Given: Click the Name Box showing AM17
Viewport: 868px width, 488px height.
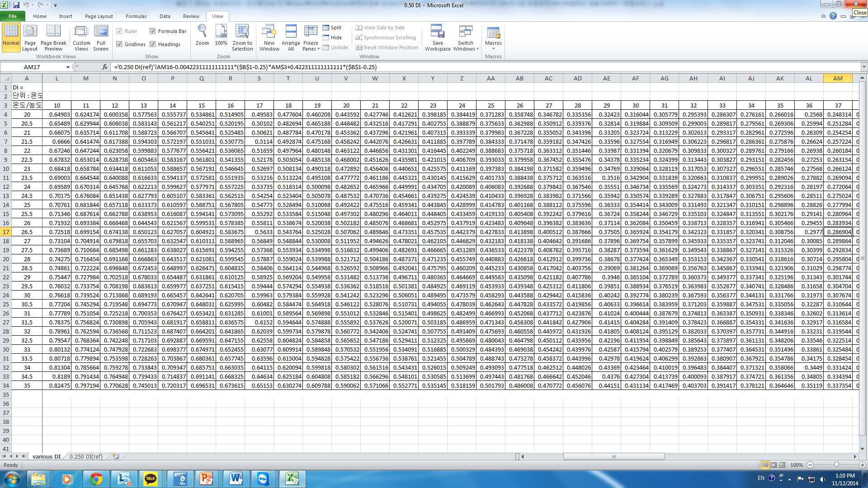Looking at the screenshot, I should click(x=33, y=67).
